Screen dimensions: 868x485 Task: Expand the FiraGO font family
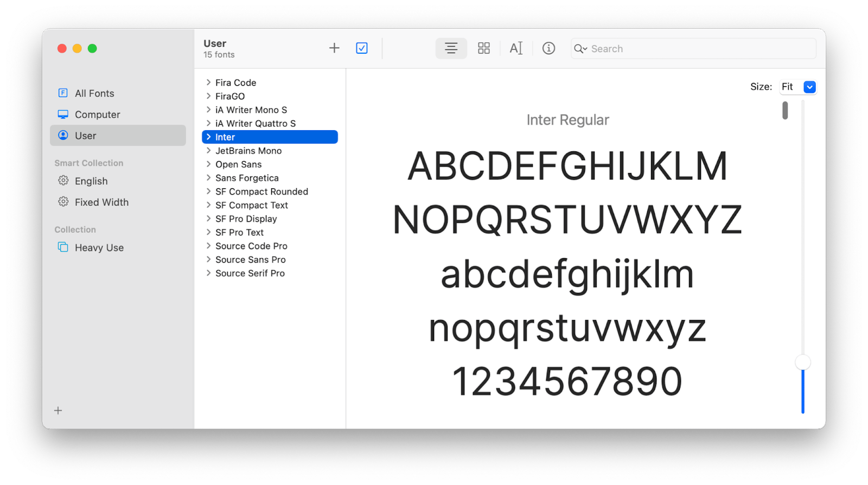(208, 96)
